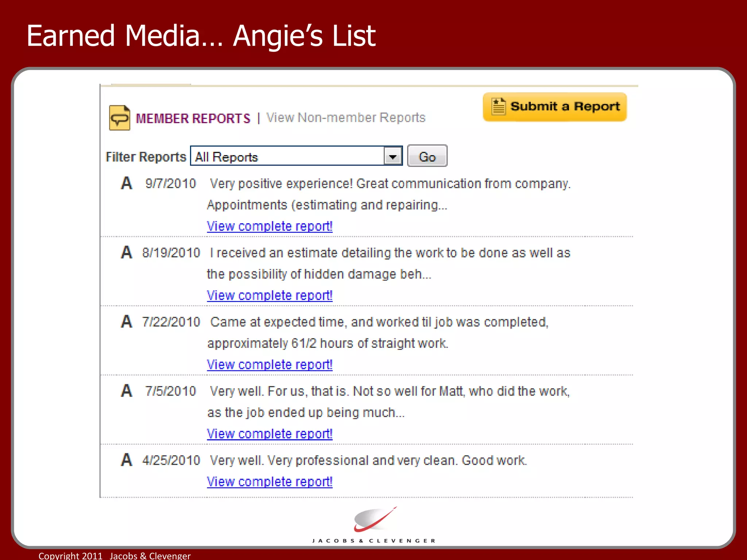The height and width of the screenshot is (560, 747).
Task: Click the A grade on 7/5/2010 report
Action: (x=127, y=391)
